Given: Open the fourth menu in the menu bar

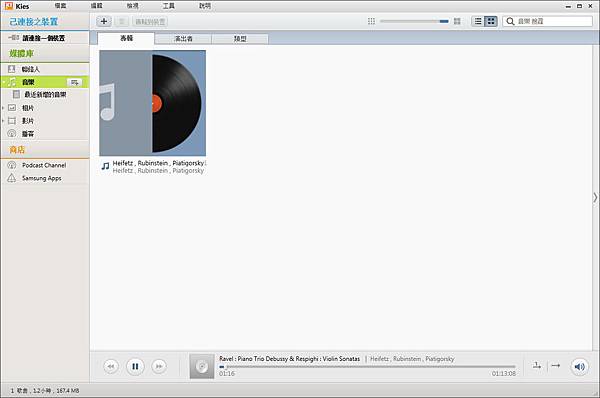Looking at the screenshot, I should coord(168,6).
